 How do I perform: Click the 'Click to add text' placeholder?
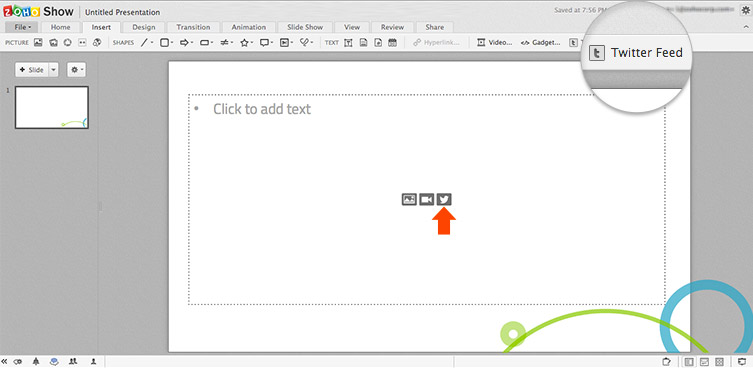pos(262,109)
